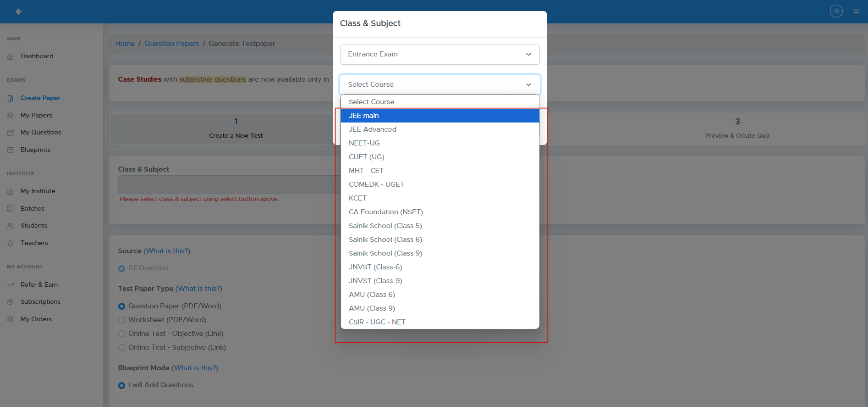The width and height of the screenshot is (868, 407).
Task: Open the Entrance Exam dropdown
Action: [x=439, y=55]
